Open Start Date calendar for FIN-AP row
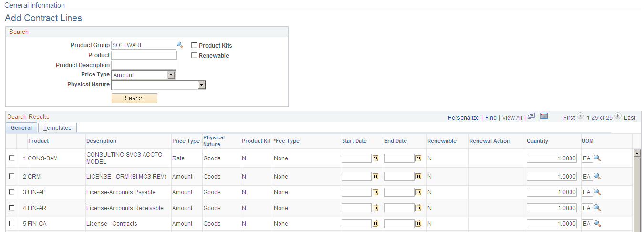The image size is (644, 232). pos(375,192)
